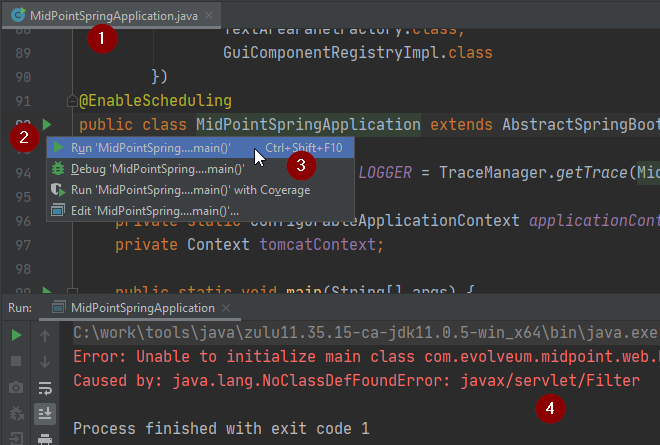Click the gutter run arrow next to main method

pyautogui.click(x=47, y=290)
